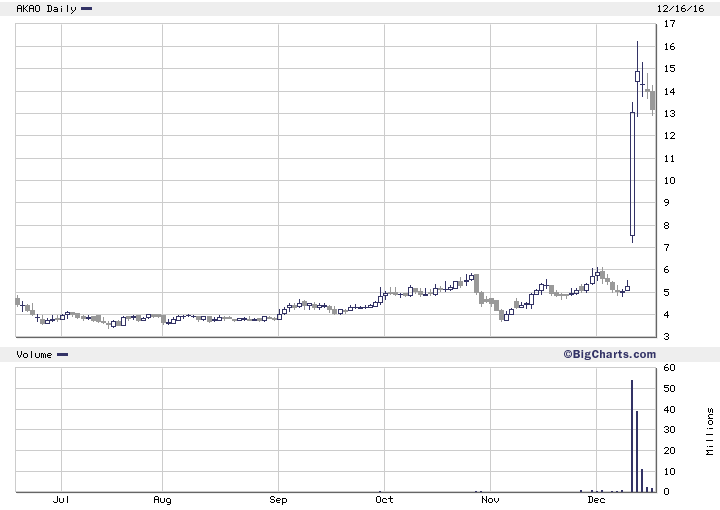Click the volume axis value 60
Screen dimensions: 720x510
pos(669,367)
